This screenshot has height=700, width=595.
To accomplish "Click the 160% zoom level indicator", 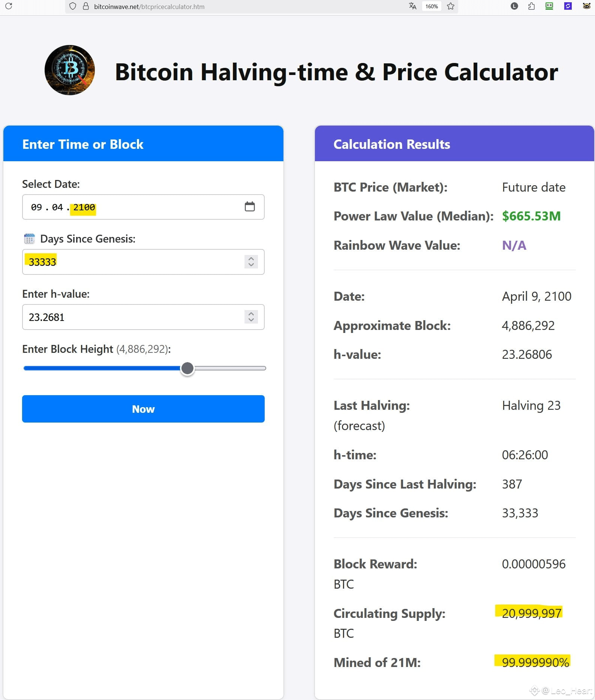I will click(x=432, y=6).
